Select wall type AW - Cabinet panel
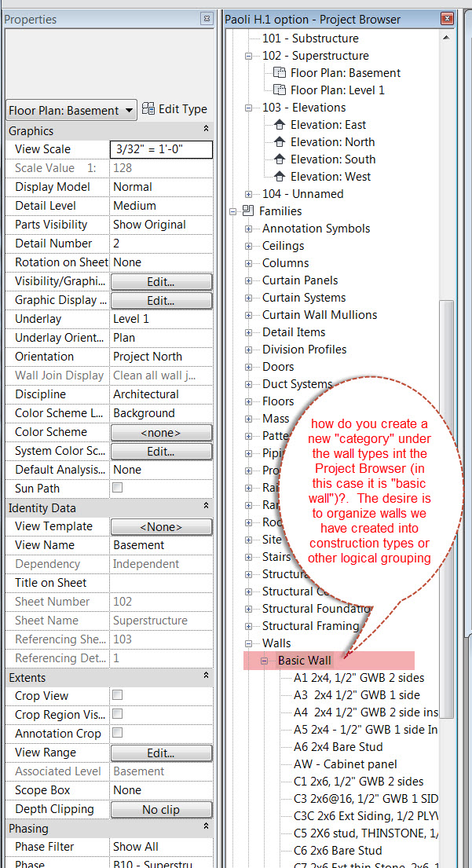 [x=346, y=764]
